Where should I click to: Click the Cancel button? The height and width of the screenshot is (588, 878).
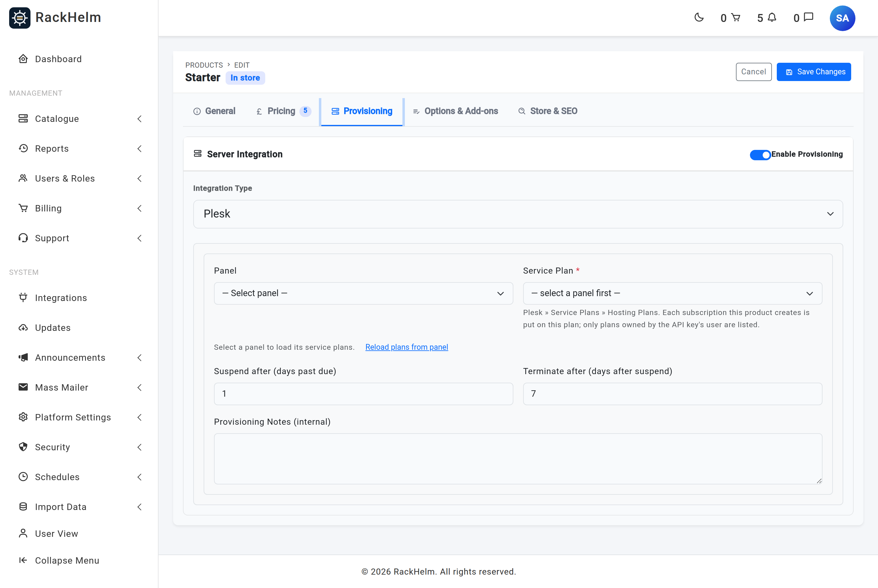coord(753,72)
